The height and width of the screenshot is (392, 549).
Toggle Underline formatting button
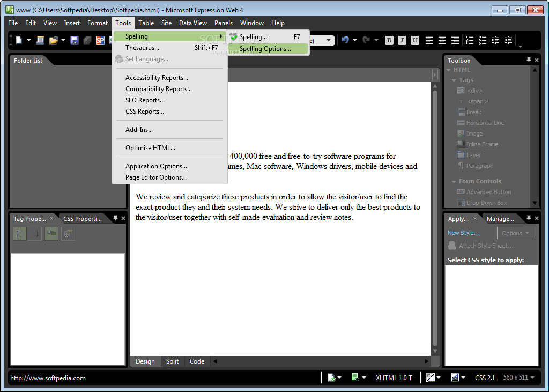[x=415, y=40]
